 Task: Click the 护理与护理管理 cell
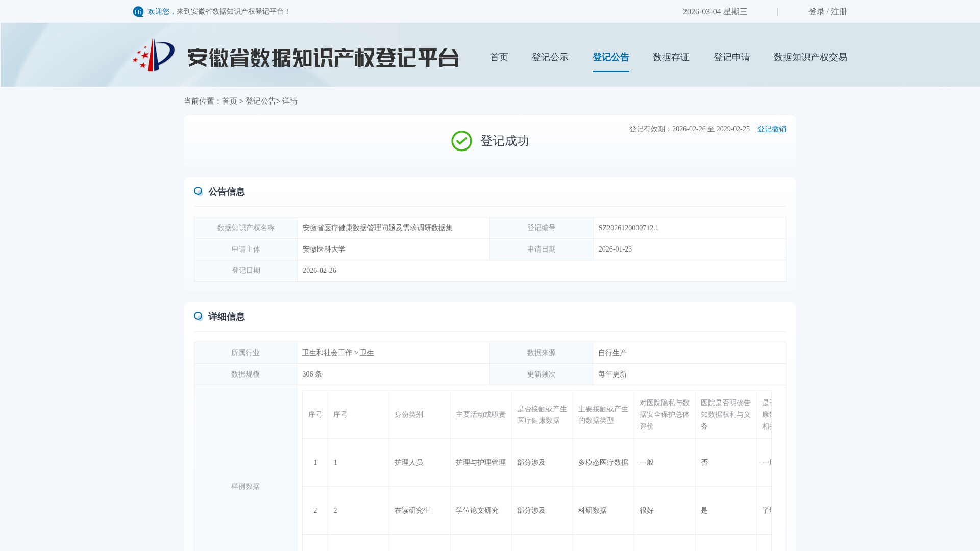tap(480, 463)
